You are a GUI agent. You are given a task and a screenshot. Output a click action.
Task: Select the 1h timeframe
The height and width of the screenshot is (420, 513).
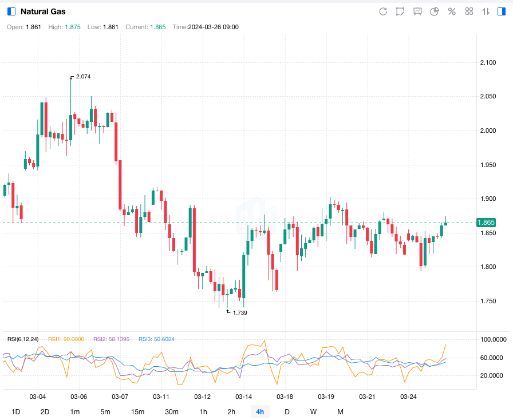point(203,412)
